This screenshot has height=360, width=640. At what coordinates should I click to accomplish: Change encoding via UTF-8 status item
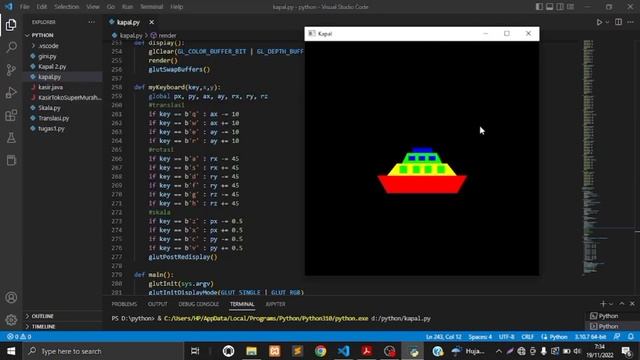[x=507, y=337]
